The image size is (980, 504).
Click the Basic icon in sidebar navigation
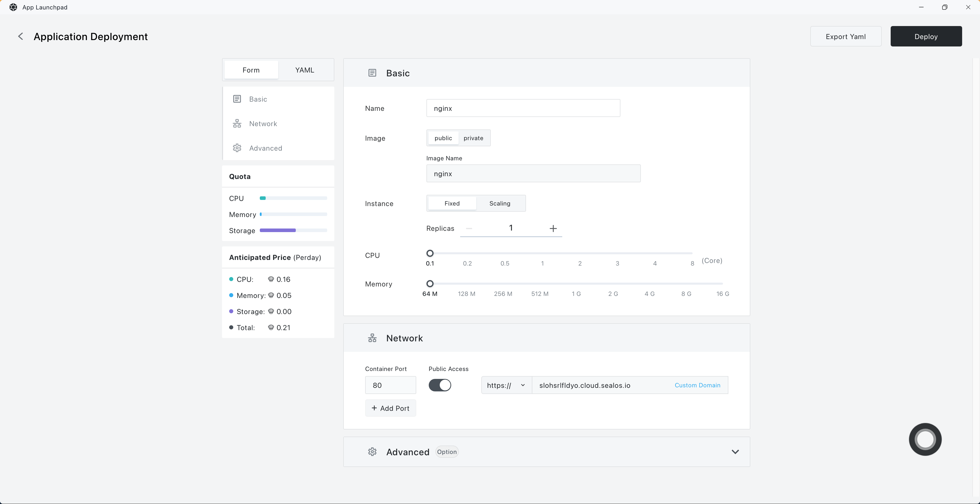pyautogui.click(x=237, y=99)
